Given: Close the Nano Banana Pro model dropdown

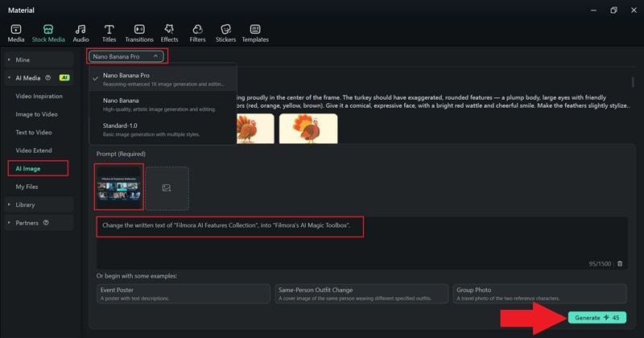Looking at the screenshot, I should tap(126, 56).
